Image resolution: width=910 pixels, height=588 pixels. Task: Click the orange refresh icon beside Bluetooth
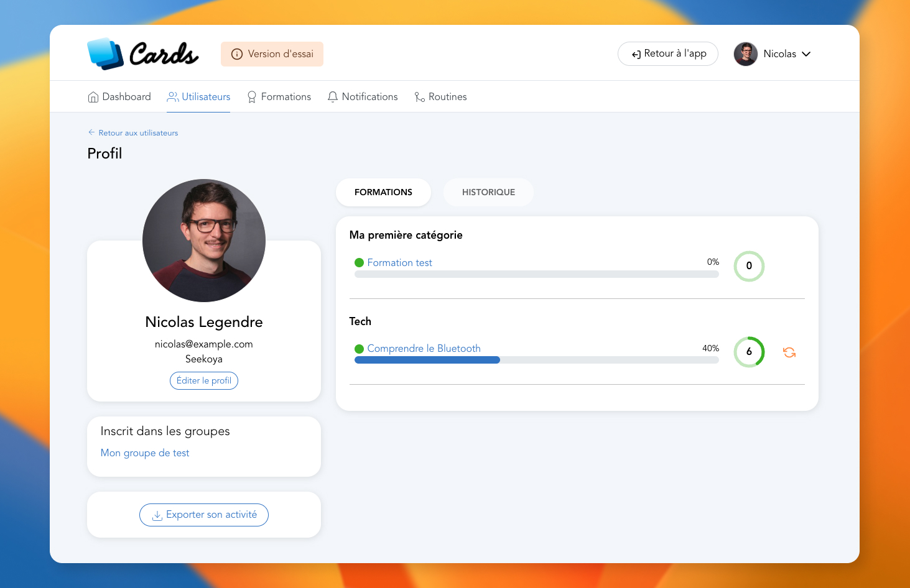coord(789,352)
